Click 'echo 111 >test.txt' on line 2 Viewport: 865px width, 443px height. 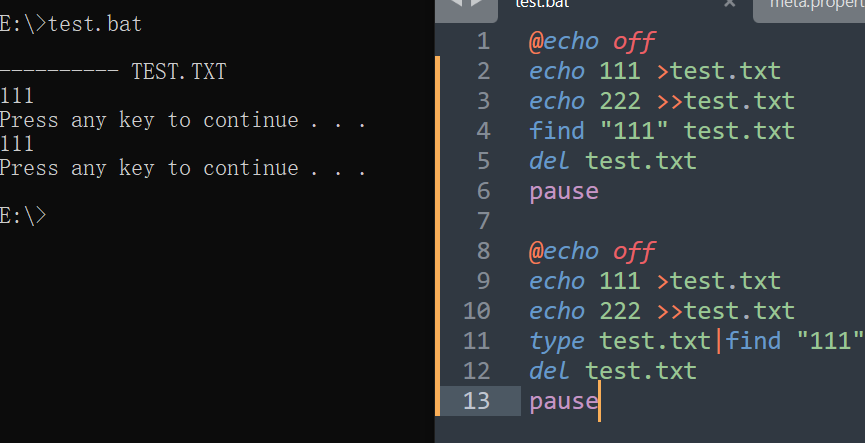654,72
